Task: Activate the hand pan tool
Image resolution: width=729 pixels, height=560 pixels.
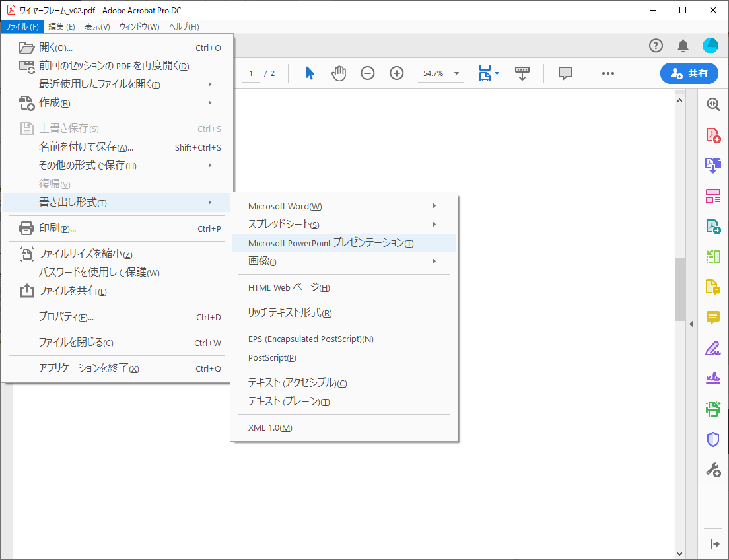Action: pos(339,73)
